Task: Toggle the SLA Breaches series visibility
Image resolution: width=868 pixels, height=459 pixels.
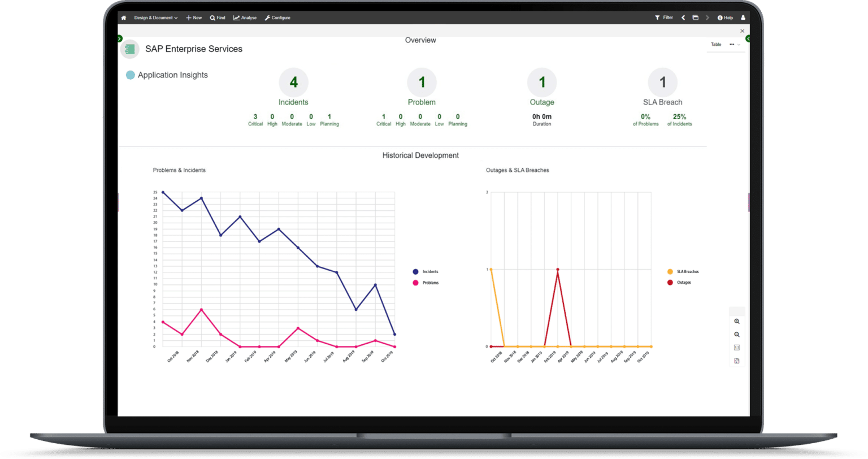Action: [x=680, y=271]
